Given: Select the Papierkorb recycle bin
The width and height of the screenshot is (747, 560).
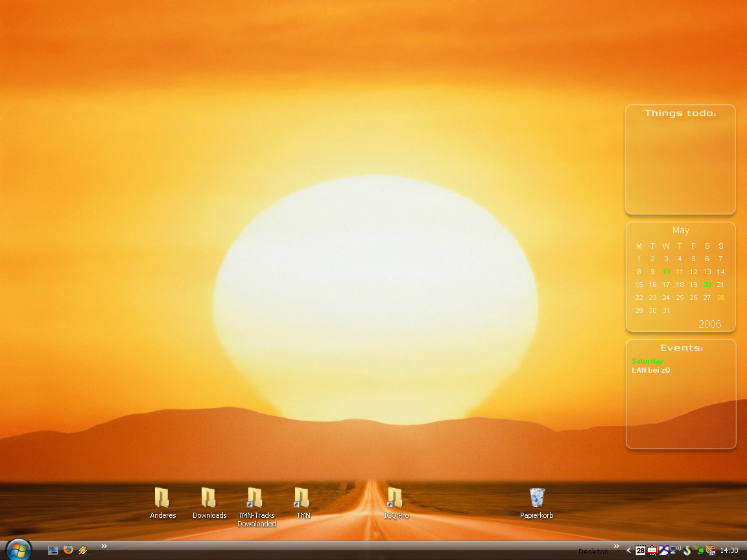Looking at the screenshot, I should point(537,498).
